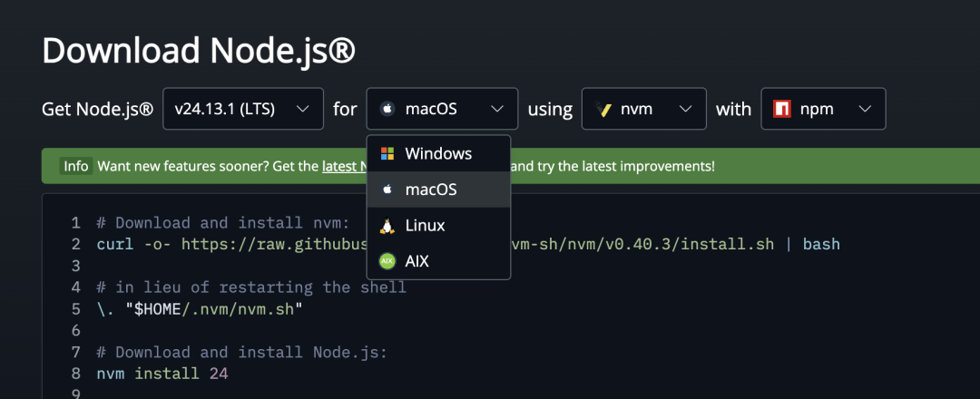The height and width of the screenshot is (399, 980).
Task: Click the nvm logo icon
Action: (x=602, y=109)
